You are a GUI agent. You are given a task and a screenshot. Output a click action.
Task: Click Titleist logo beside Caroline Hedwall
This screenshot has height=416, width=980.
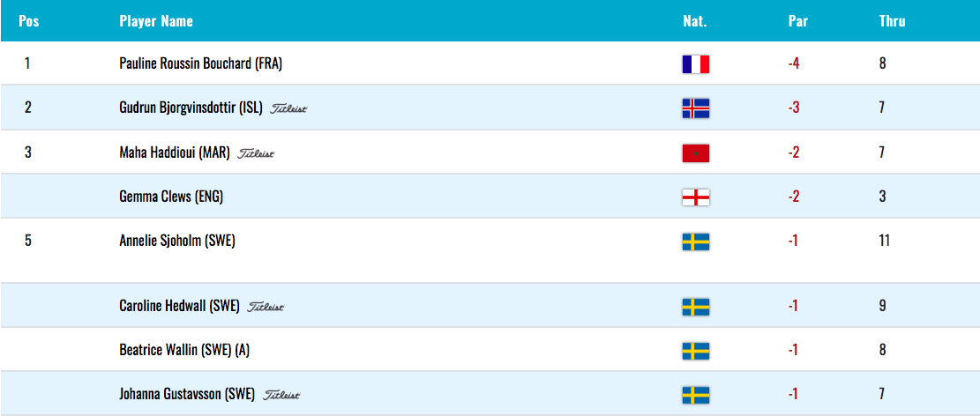tap(266, 307)
